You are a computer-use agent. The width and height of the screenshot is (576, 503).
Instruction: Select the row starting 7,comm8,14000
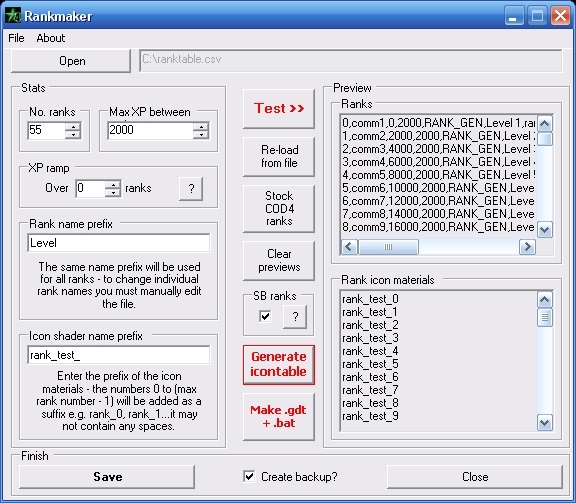[438, 214]
